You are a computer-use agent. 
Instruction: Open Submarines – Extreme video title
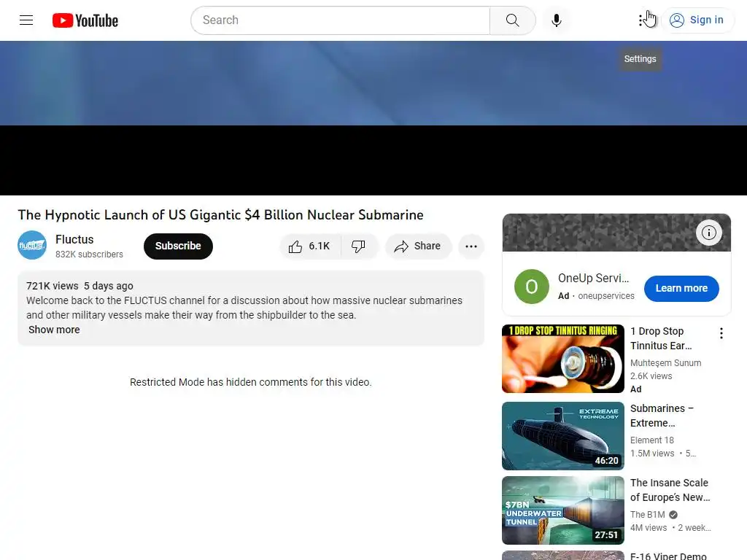pos(662,416)
